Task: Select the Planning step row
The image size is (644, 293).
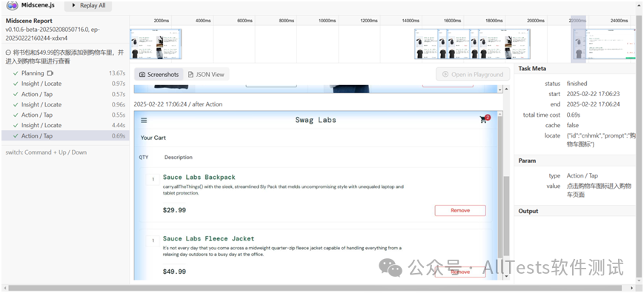Action: click(x=65, y=73)
